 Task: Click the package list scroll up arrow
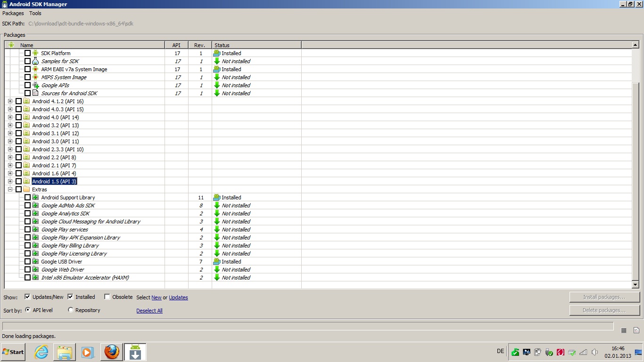(x=635, y=45)
